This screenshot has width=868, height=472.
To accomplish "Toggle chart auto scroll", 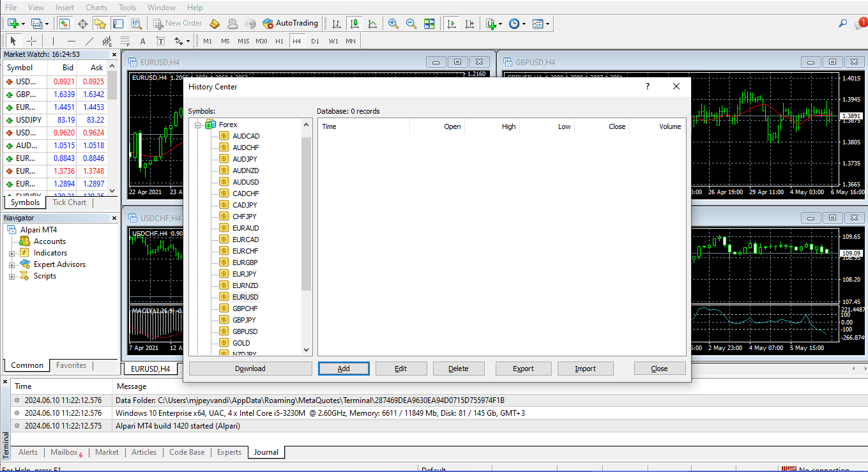I will coord(452,23).
